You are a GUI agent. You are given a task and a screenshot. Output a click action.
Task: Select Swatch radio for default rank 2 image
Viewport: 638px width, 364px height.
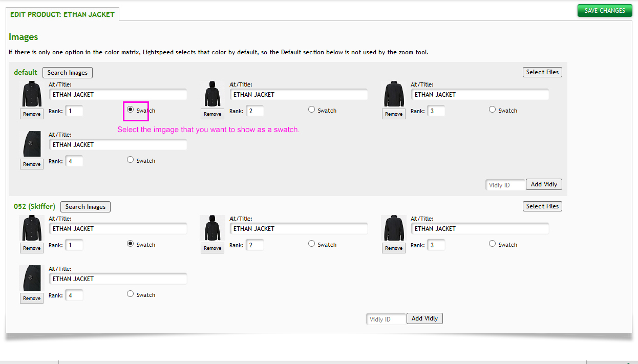(x=311, y=110)
